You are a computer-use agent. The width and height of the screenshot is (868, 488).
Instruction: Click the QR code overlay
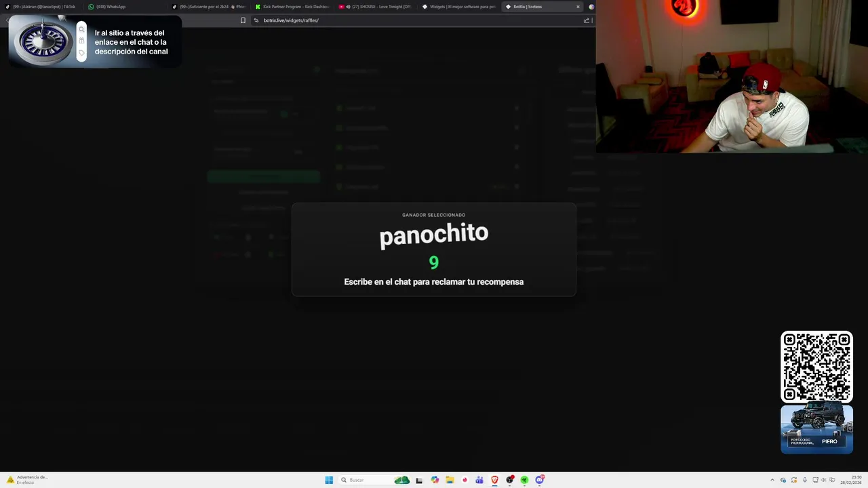pyautogui.click(x=816, y=367)
